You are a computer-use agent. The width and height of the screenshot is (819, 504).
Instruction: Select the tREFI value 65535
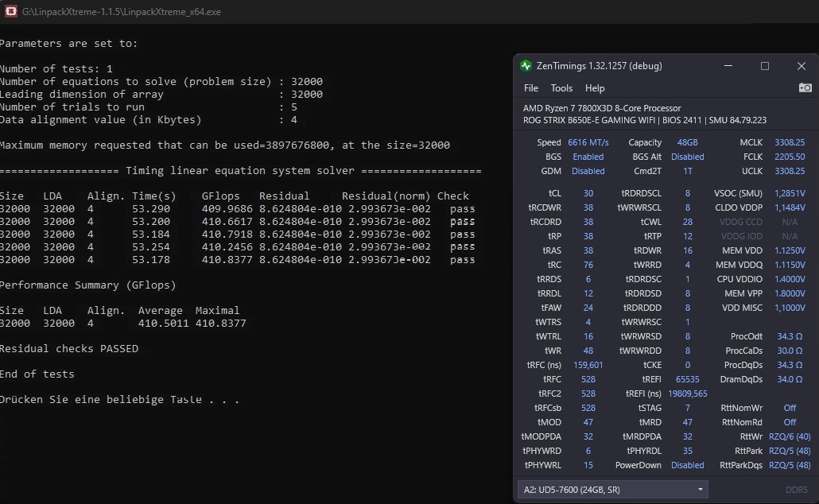(687, 379)
